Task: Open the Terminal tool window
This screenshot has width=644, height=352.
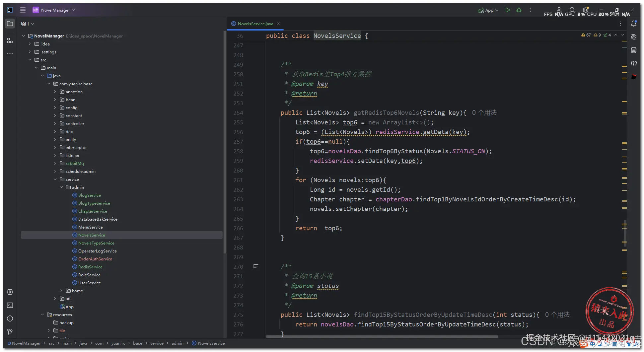Action: point(10,305)
